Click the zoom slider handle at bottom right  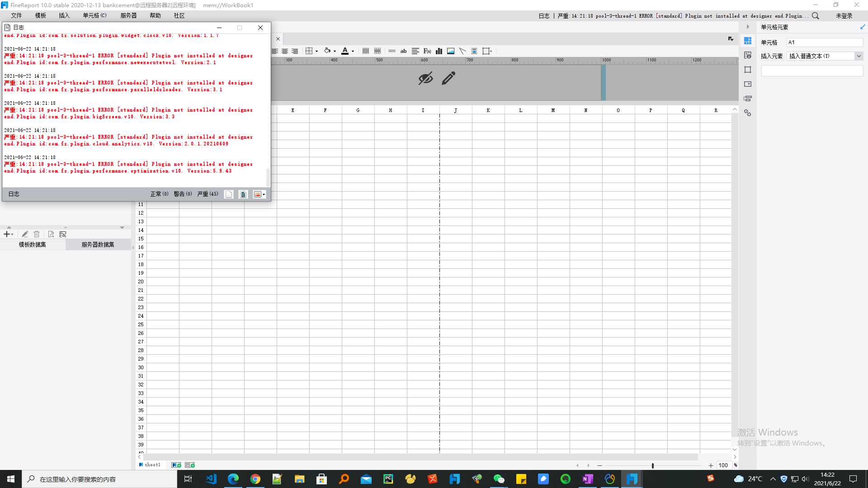653,465
